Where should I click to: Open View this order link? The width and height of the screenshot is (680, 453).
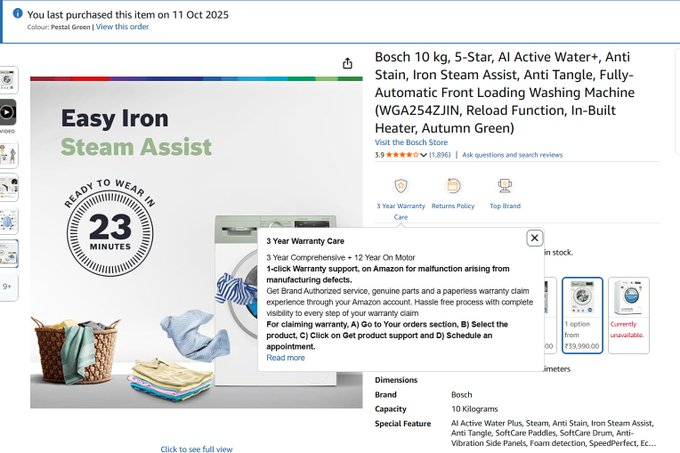122,26
